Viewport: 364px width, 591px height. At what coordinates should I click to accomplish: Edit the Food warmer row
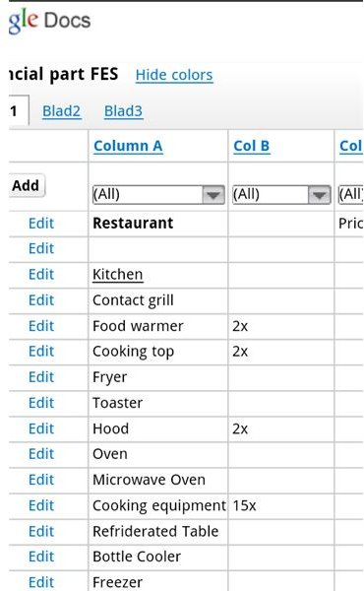[41, 326]
